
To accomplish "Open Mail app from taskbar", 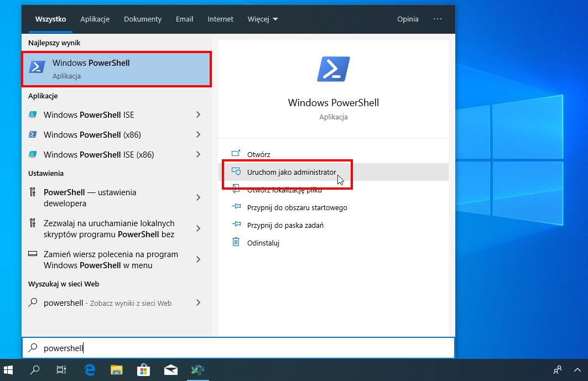I will coord(170,370).
